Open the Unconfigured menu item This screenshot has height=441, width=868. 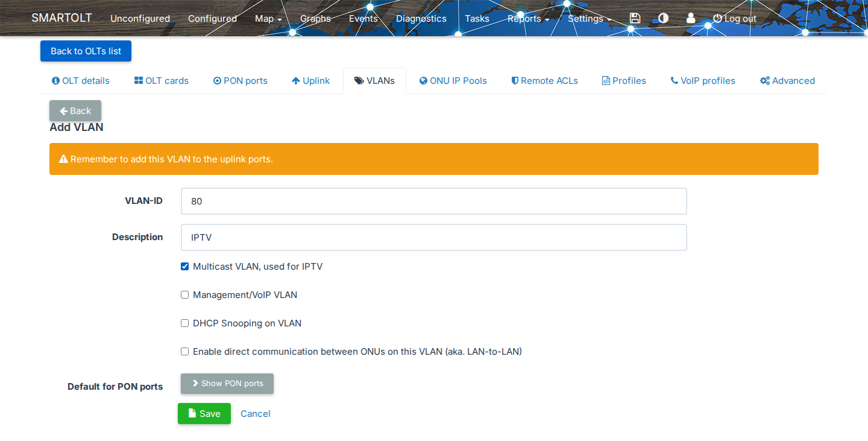coord(140,19)
